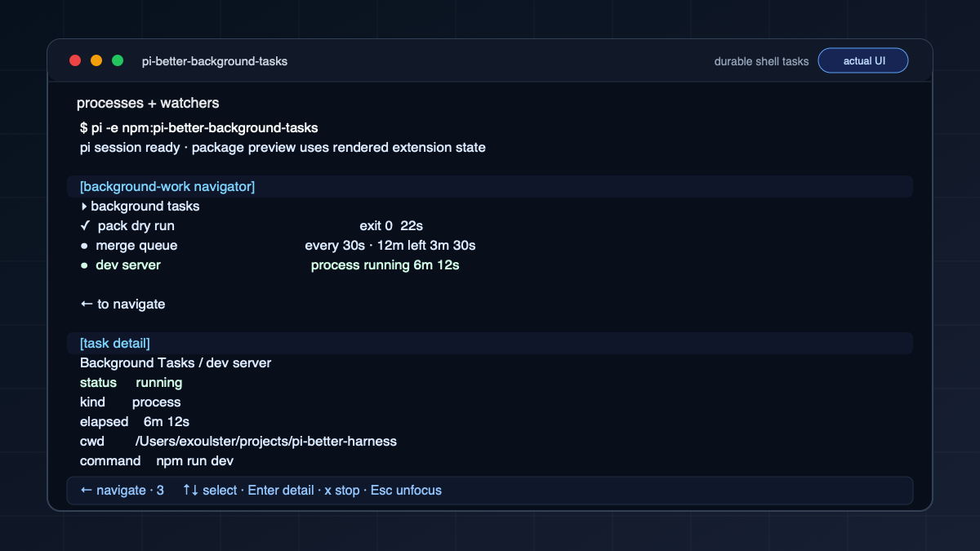Screen dimensions: 980x551
Task: Click 'process running 6m 12s' status text
Action: [385, 265]
